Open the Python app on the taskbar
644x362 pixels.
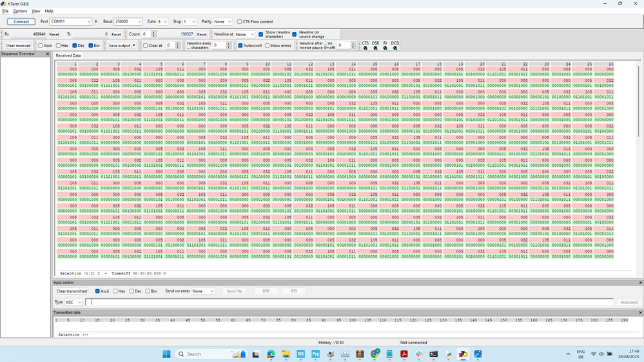(449, 354)
